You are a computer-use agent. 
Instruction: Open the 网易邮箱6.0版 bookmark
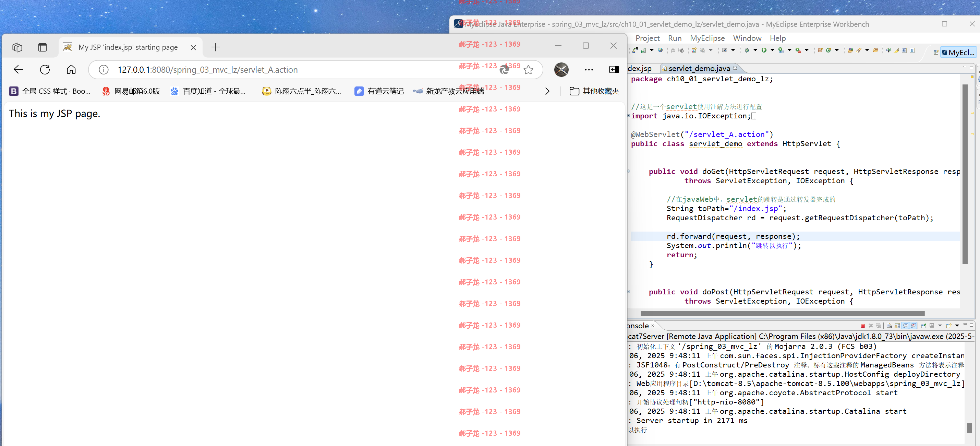point(131,91)
